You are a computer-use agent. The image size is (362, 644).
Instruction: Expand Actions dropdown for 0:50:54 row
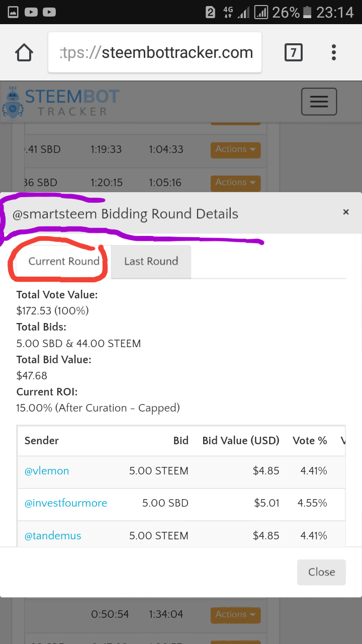coord(235,614)
